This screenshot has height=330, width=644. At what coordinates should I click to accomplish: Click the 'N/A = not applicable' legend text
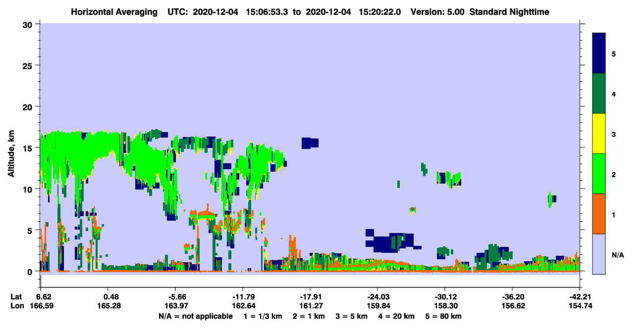[x=196, y=316]
